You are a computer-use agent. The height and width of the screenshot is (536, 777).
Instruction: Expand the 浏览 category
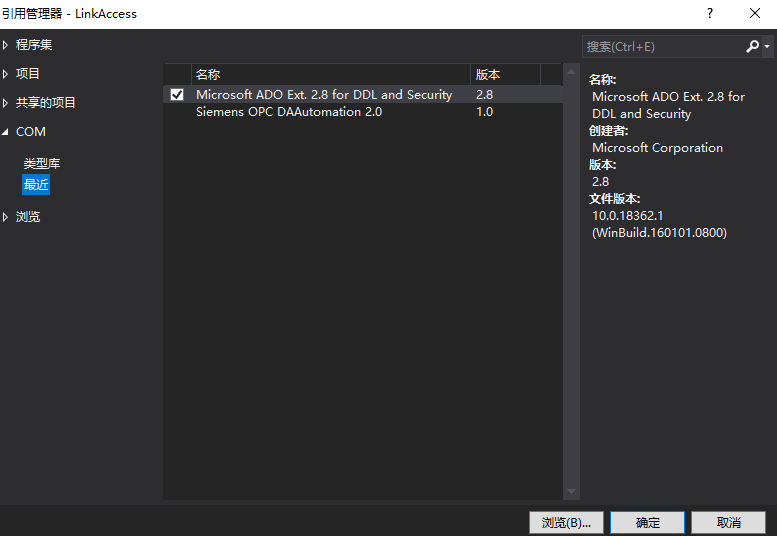pyautogui.click(x=5, y=217)
